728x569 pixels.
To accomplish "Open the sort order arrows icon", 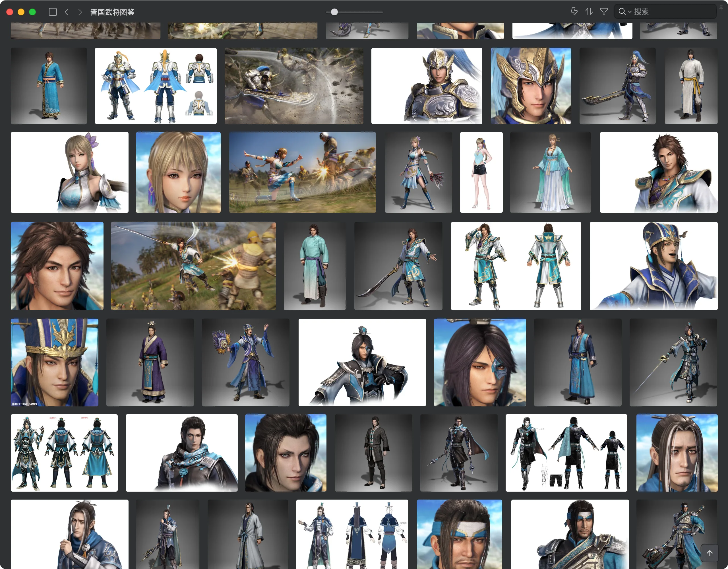I will click(589, 11).
